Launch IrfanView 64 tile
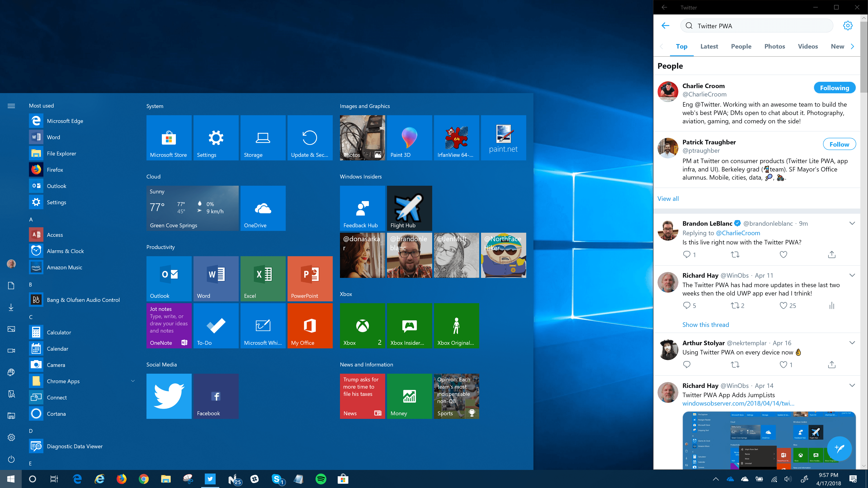The height and width of the screenshot is (488, 868). [456, 138]
